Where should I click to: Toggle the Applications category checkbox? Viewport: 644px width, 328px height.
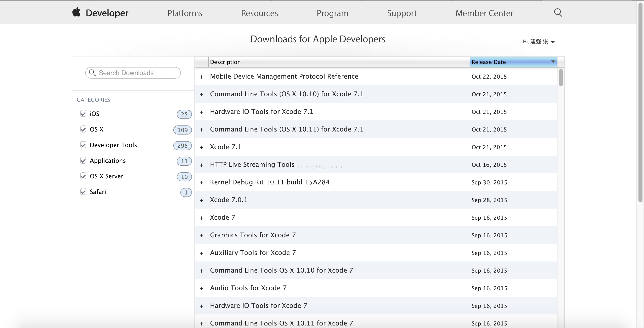tap(83, 160)
